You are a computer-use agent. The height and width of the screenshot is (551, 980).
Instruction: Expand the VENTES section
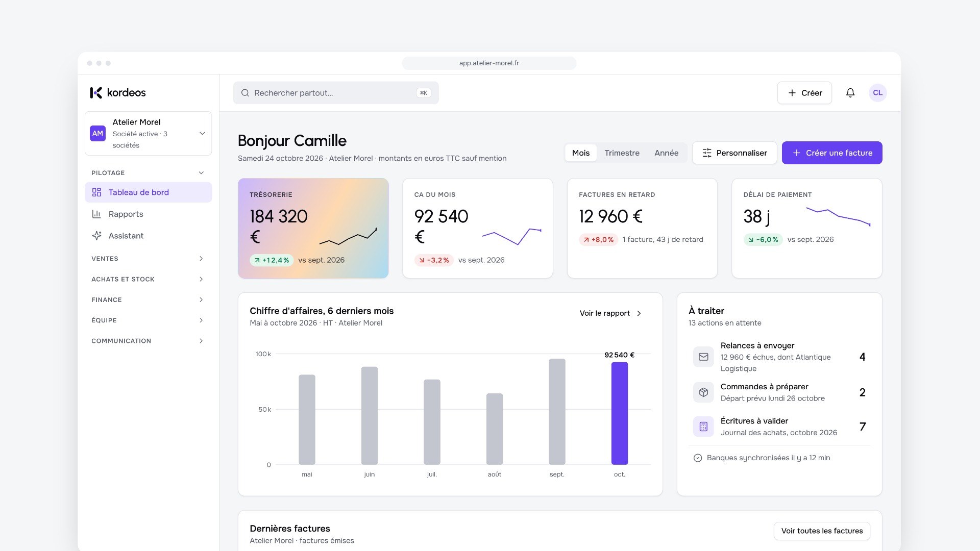(x=148, y=259)
